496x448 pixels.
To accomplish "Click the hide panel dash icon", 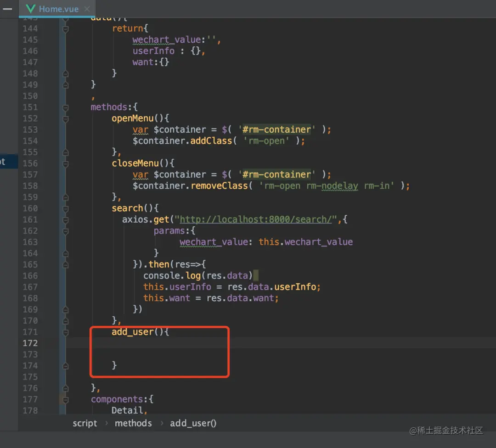I will pos(7,9).
